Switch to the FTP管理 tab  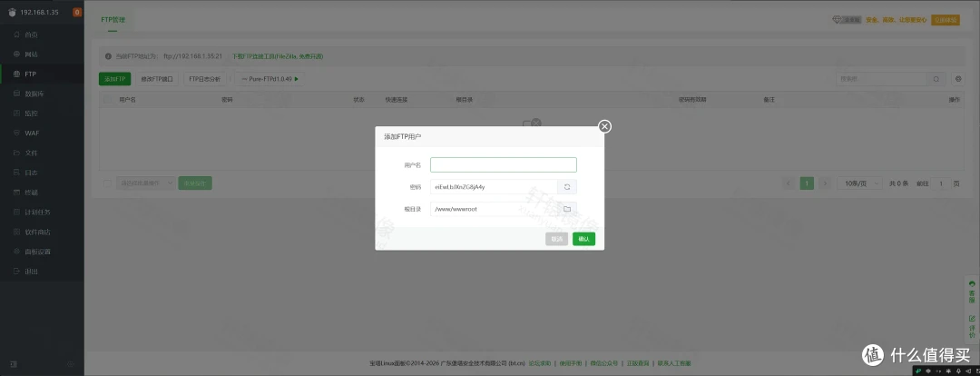click(x=113, y=19)
